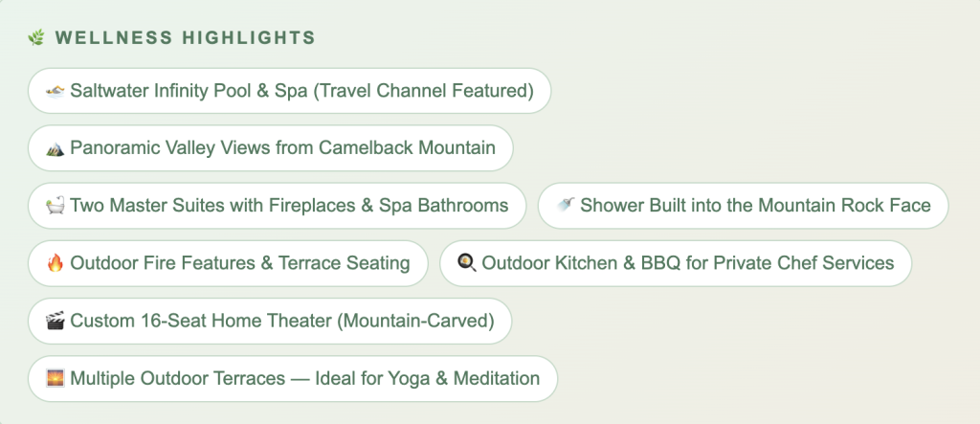Click the shower emoji icon
This screenshot has width=980, height=424.
566,206
